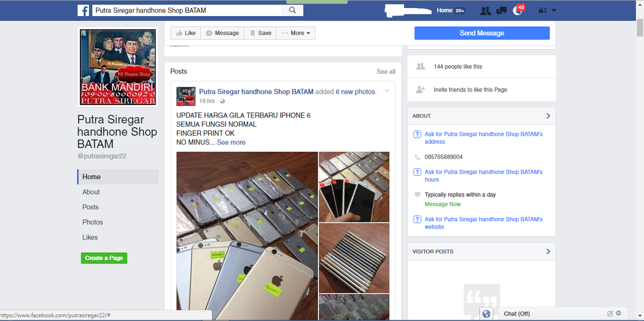Click Ask for page's website link

(484, 223)
